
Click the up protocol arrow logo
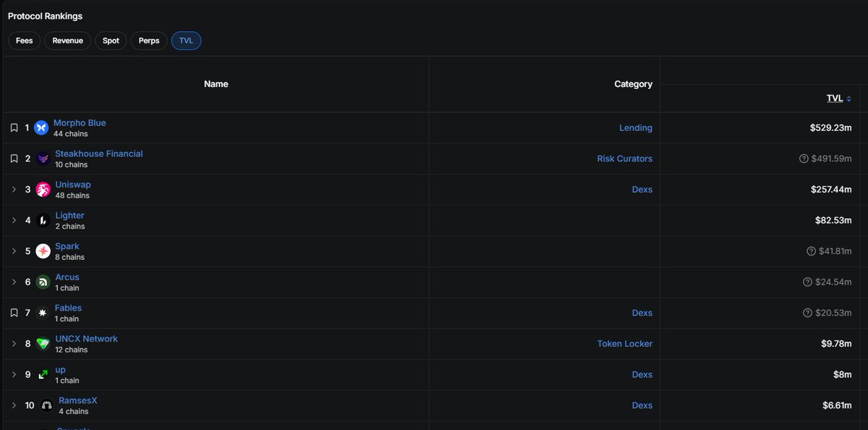pos(43,374)
